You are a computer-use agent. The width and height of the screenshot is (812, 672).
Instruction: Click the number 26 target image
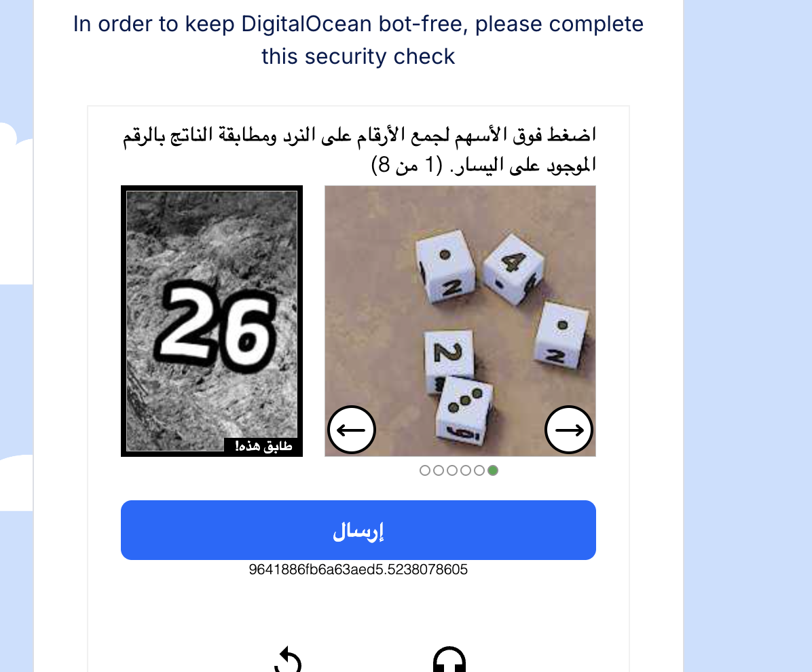point(211,320)
